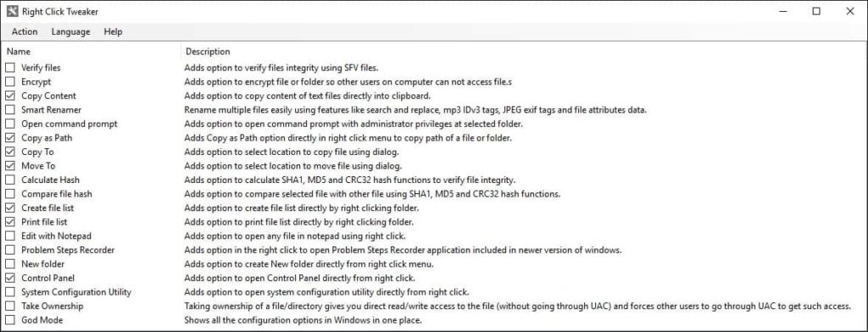Open the Help menu

113,31
